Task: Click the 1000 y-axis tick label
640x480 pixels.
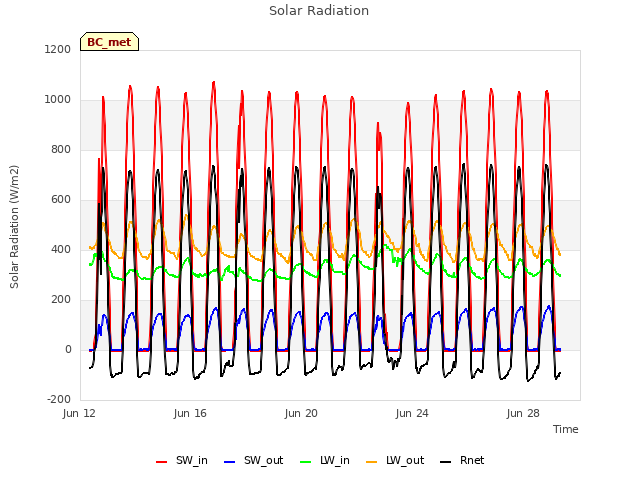Action: point(58,100)
